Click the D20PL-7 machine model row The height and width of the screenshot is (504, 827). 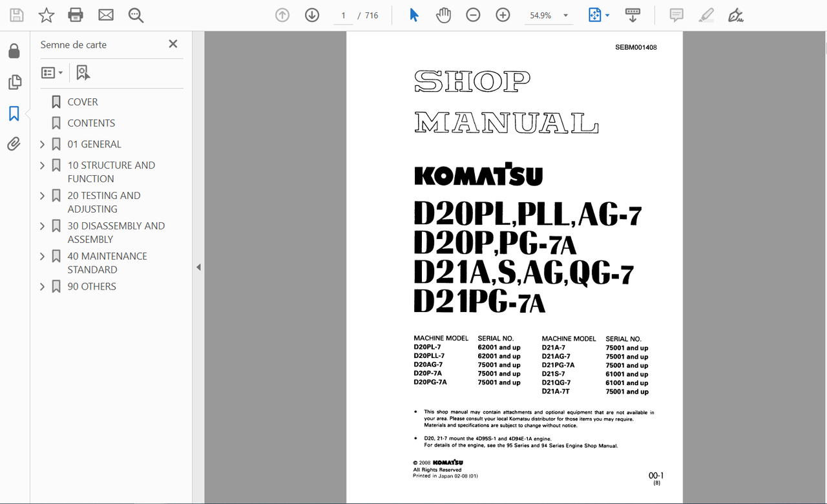tap(467, 347)
